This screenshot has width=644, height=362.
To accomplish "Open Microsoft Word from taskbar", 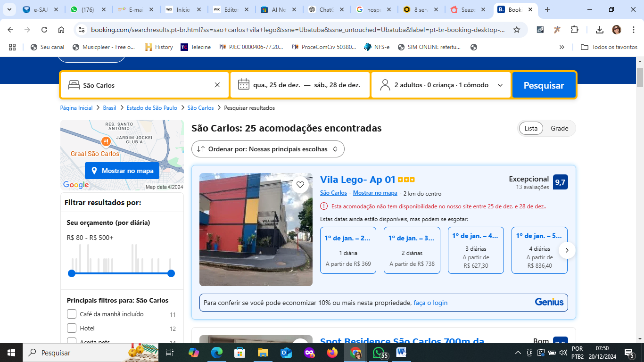I will [401, 352].
